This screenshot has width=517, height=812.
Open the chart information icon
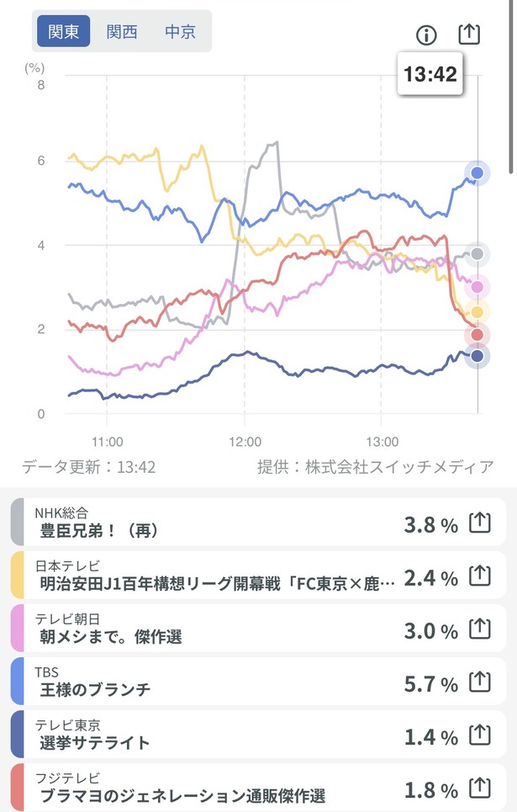[427, 34]
